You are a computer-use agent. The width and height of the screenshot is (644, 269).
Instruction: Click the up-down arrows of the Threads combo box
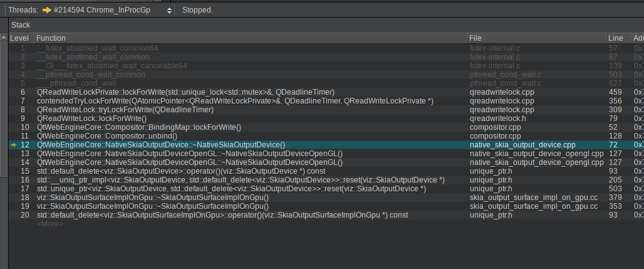tap(169, 11)
